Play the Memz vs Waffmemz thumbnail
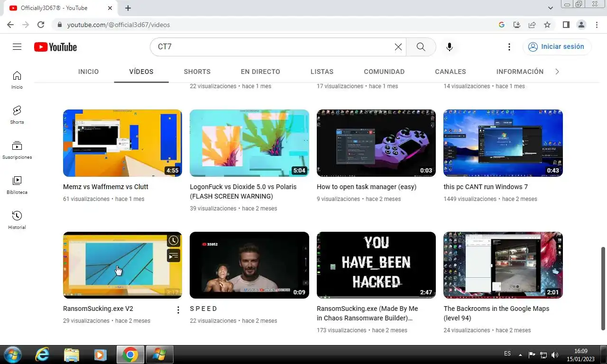The height and width of the screenshot is (364, 607). click(x=122, y=143)
